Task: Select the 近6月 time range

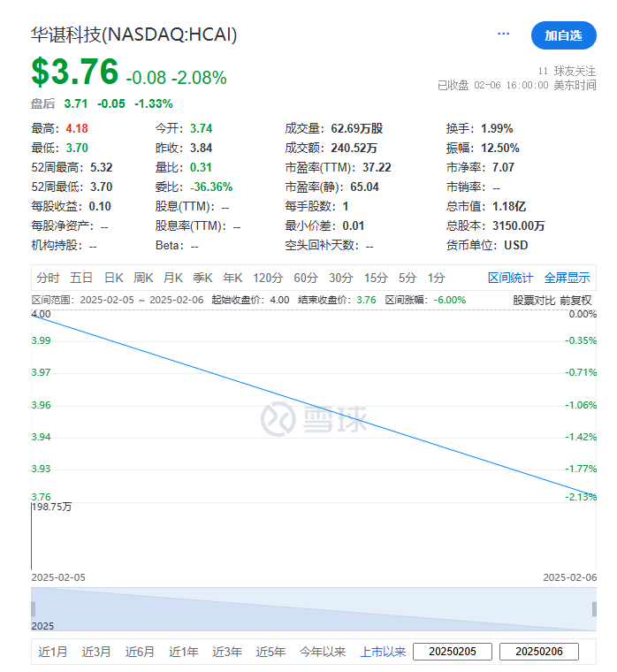Action: (140, 652)
